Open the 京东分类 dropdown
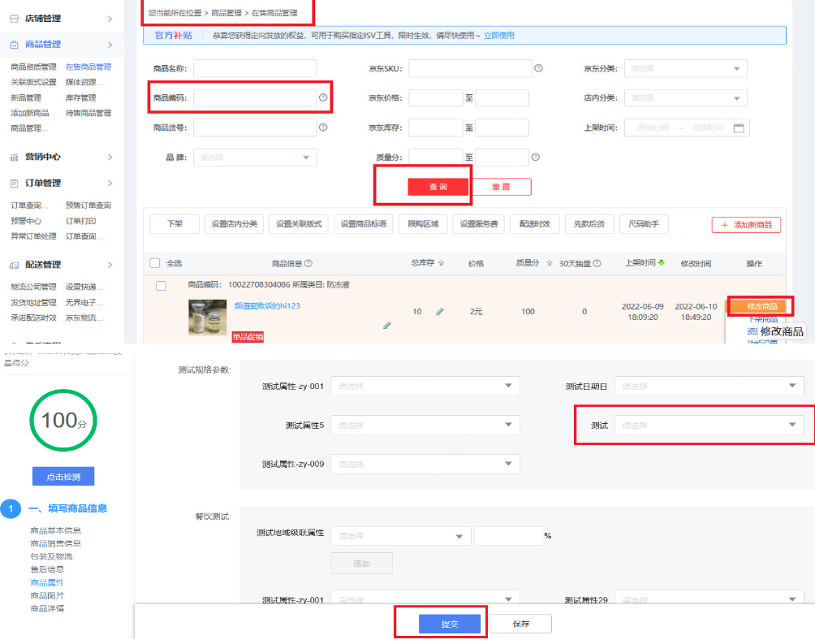This screenshot has height=644, width=815. 685,68
